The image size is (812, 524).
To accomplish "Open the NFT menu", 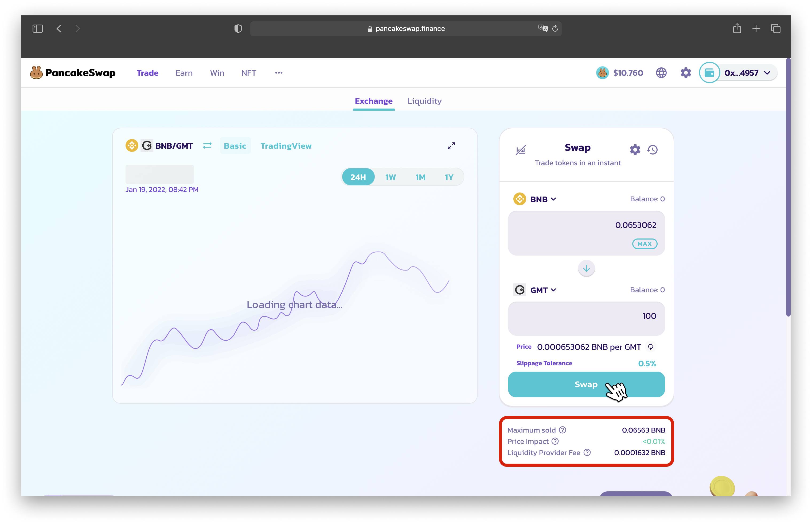I will [248, 73].
